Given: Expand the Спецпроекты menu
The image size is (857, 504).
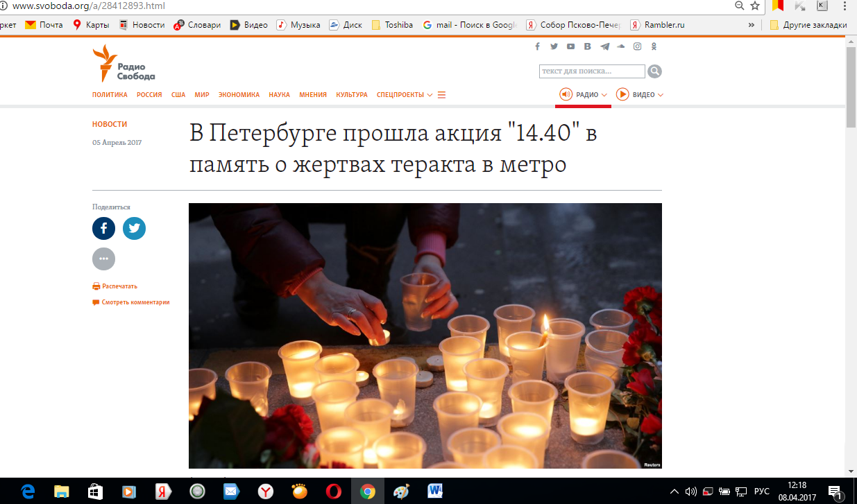Looking at the screenshot, I should tap(404, 95).
